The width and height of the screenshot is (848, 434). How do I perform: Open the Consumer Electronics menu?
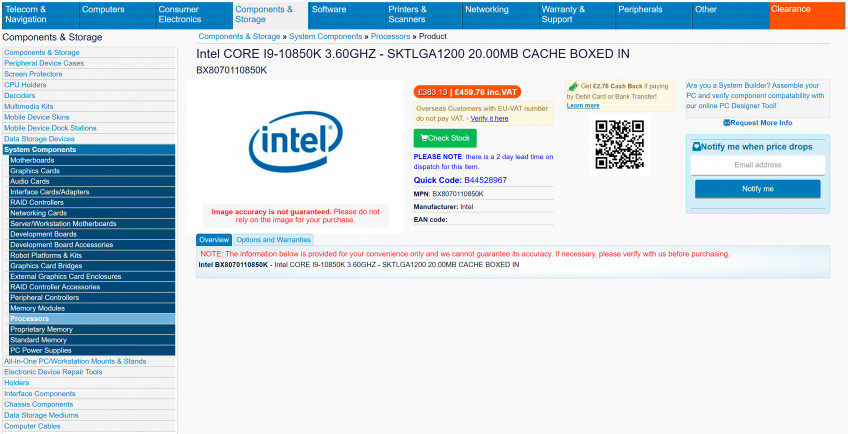(x=194, y=15)
